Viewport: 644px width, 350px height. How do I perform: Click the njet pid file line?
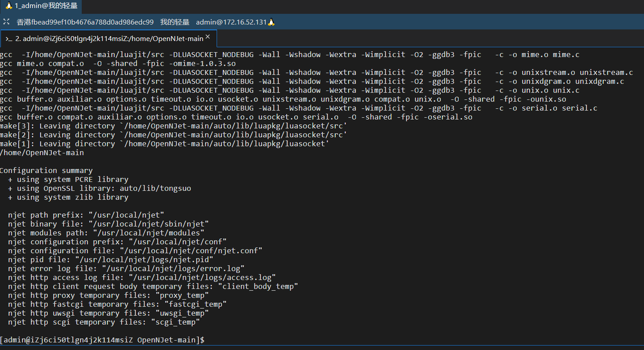click(x=111, y=260)
